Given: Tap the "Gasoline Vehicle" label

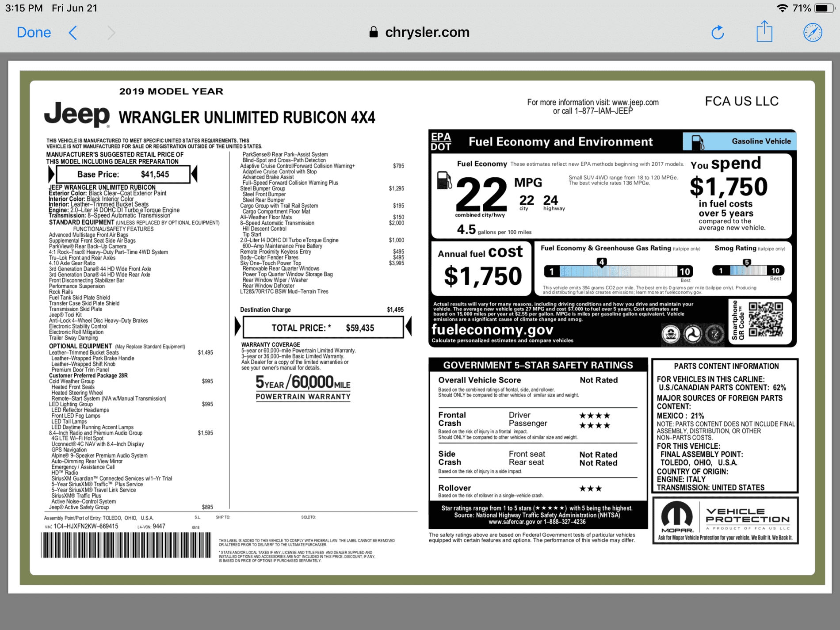Looking at the screenshot, I should coord(761,141).
